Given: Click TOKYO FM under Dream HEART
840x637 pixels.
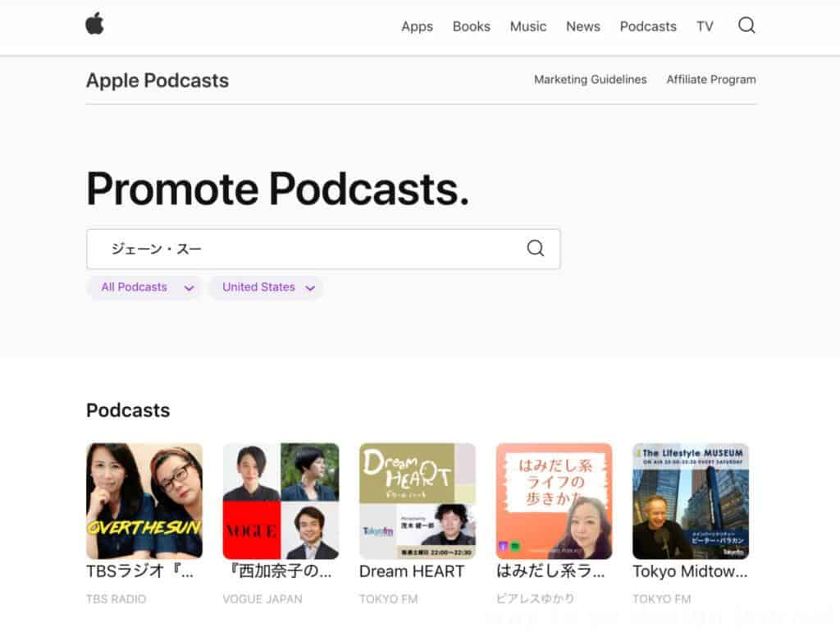Looking at the screenshot, I should 388,599.
